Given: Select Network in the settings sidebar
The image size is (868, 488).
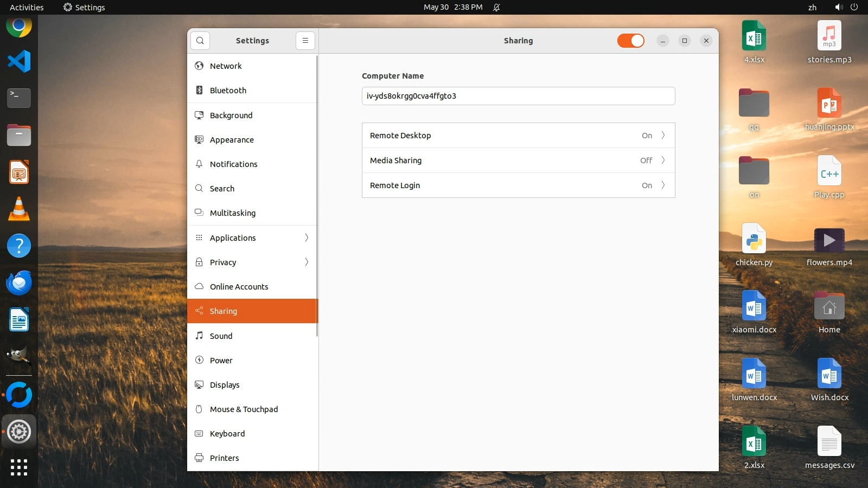Looking at the screenshot, I should [226, 66].
